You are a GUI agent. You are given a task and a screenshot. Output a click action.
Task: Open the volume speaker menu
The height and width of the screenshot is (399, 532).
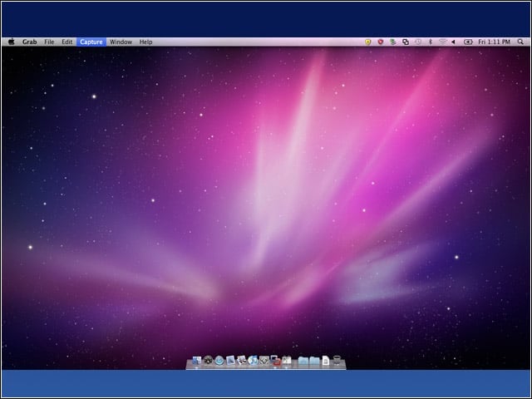click(x=453, y=42)
